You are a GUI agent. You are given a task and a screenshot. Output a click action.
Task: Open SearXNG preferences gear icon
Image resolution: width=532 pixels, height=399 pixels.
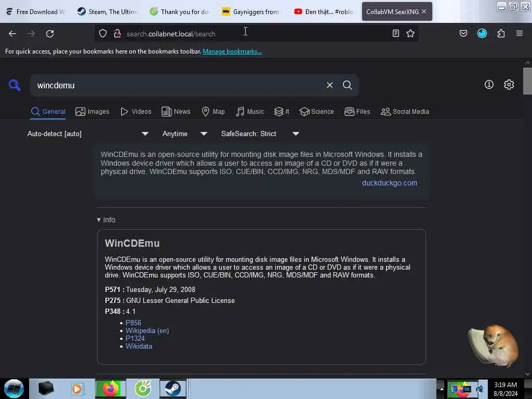[x=509, y=85]
